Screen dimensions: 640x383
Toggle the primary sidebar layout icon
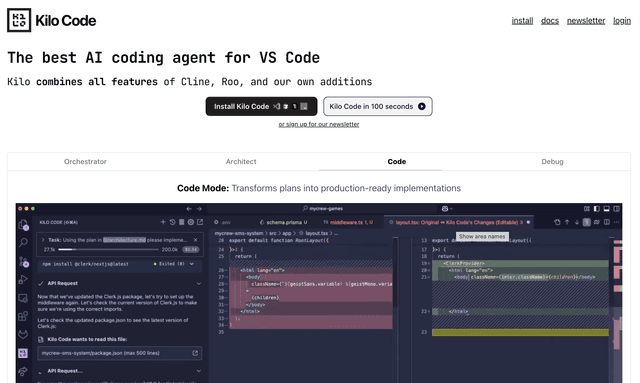point(596,209)
